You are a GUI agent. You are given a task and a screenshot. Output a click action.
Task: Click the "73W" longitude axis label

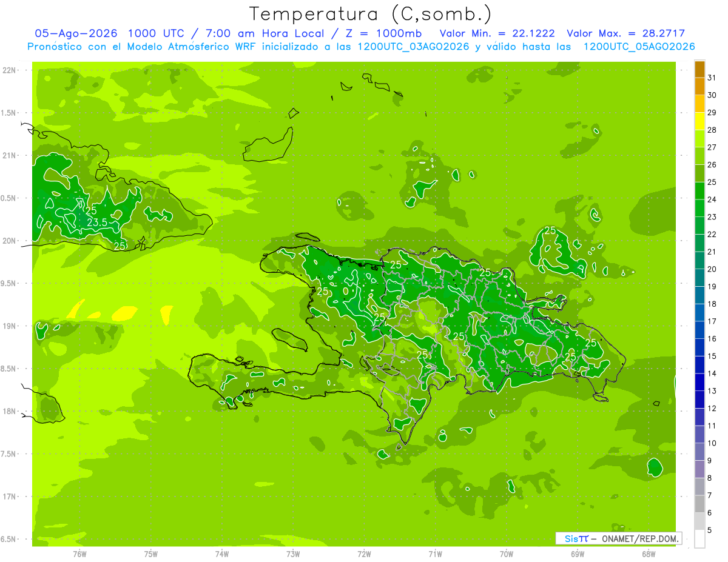[x=293, y=554]
